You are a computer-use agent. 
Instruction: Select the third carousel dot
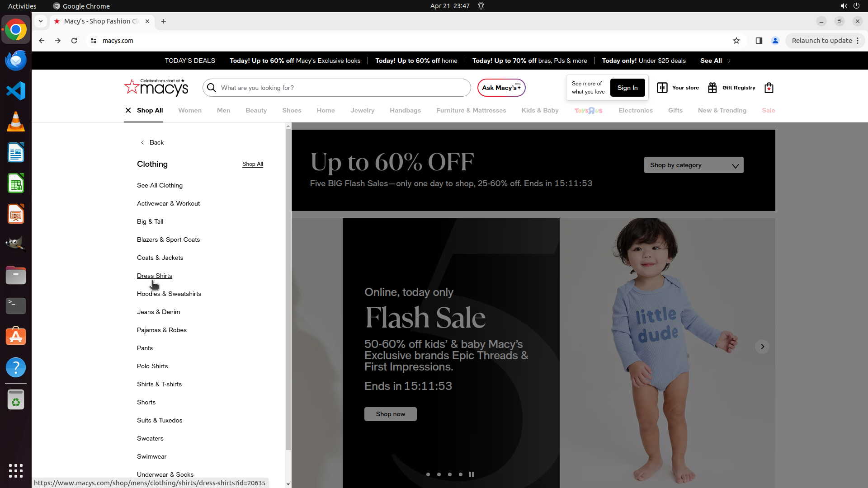point(450,474)
